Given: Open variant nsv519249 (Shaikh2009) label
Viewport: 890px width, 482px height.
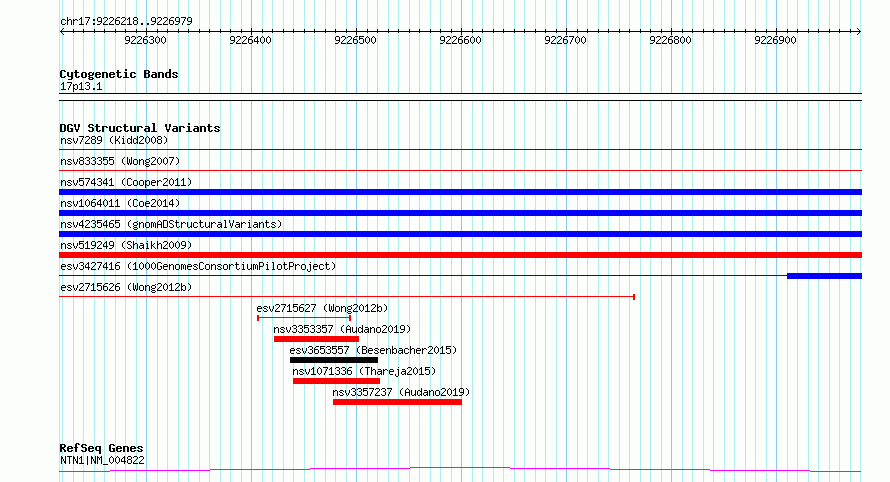Looking at the screenshot, I should [x=126, y=245].
